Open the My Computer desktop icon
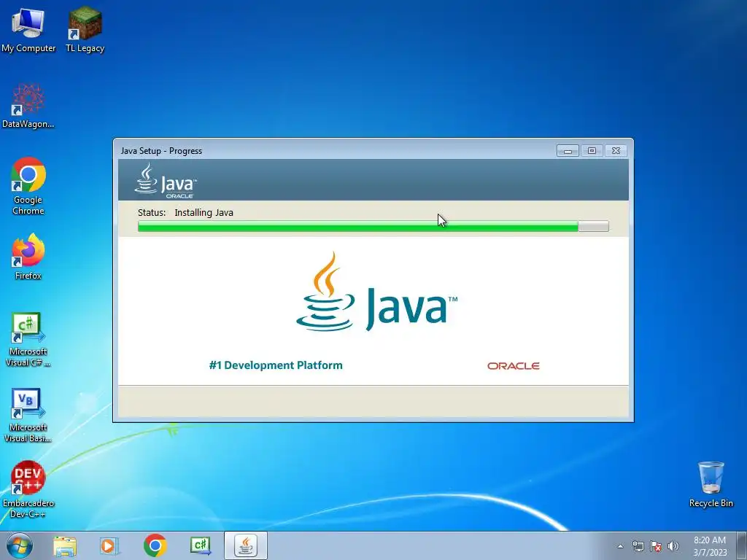The height and width of the screenshot is (560, 747). click(28, 30)
